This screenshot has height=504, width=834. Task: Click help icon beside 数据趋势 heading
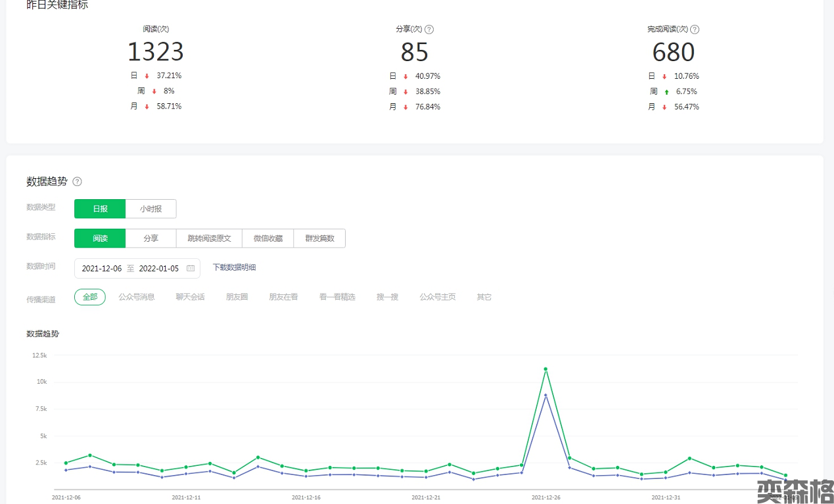pyautogui.click(x=77, y=181)
